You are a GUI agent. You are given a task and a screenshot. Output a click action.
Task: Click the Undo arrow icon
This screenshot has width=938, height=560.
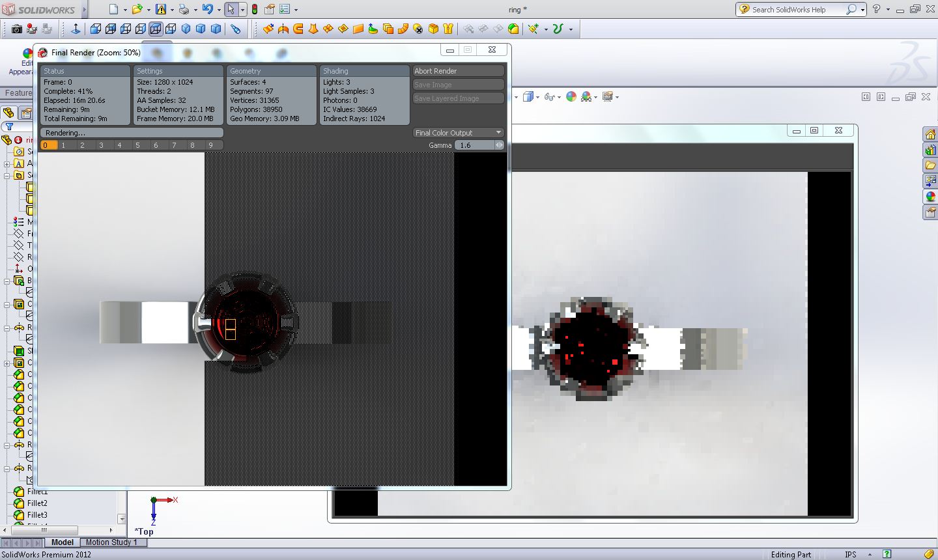(207, 10)
